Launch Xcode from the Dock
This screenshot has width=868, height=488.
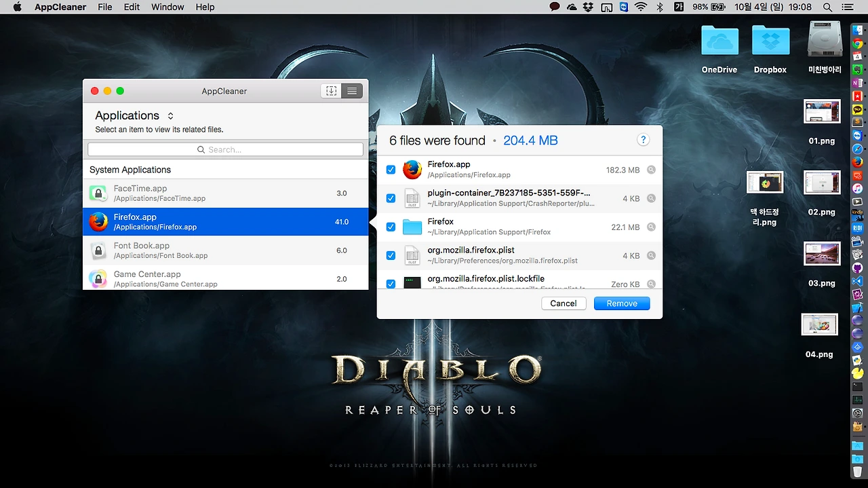point(857,307)
